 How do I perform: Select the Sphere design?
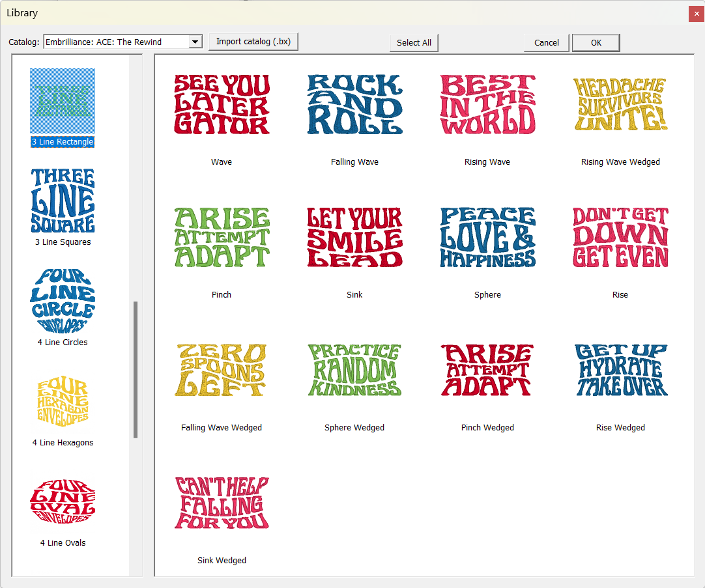(487, 237)
